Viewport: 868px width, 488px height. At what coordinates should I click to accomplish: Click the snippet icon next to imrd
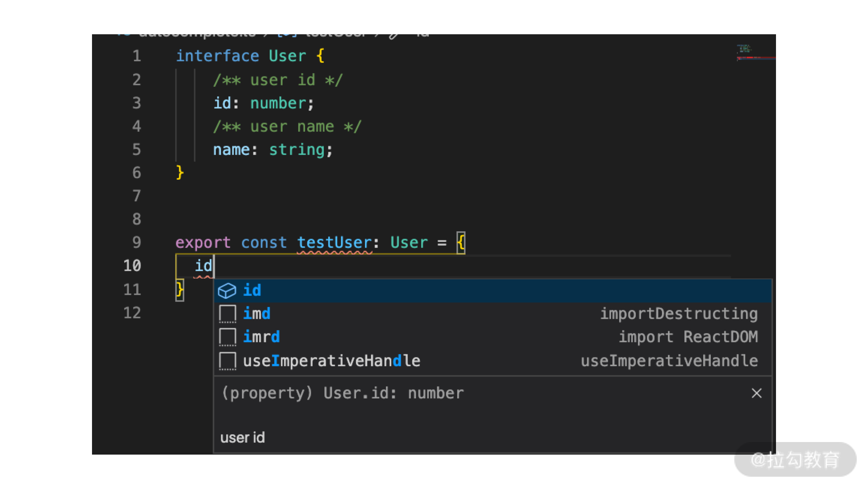227,337
